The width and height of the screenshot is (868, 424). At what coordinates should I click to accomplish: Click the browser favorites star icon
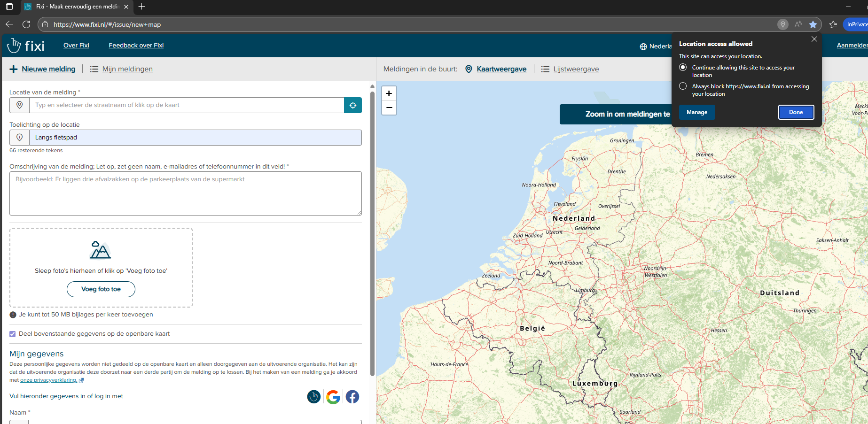pos(813,24)
